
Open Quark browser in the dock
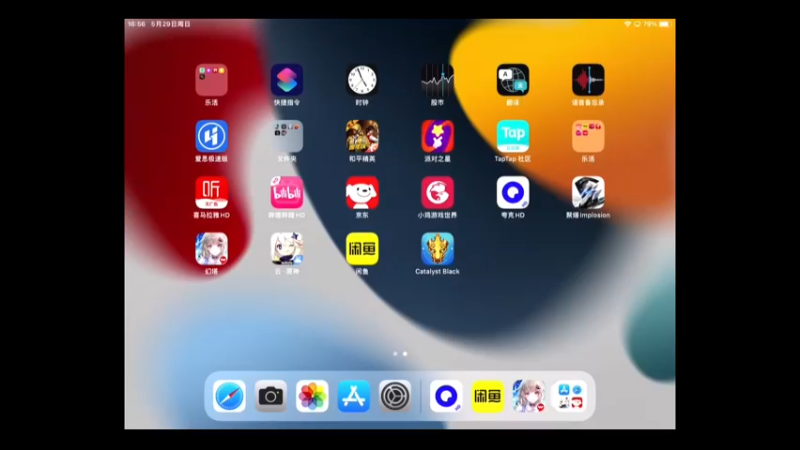(446, 396)
